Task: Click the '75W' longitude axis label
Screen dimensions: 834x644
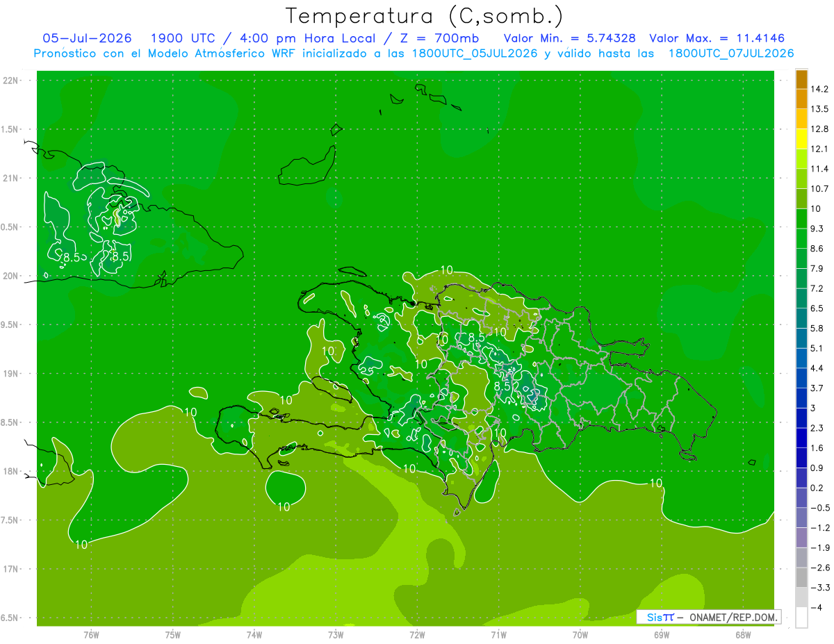Action: coord(173,635)
